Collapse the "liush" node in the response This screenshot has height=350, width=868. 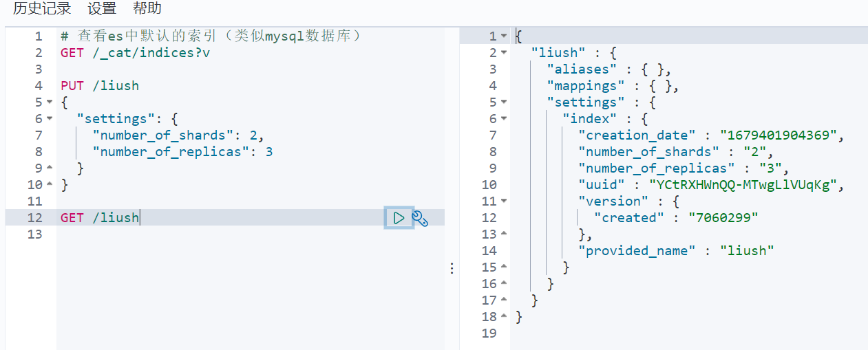504,53
